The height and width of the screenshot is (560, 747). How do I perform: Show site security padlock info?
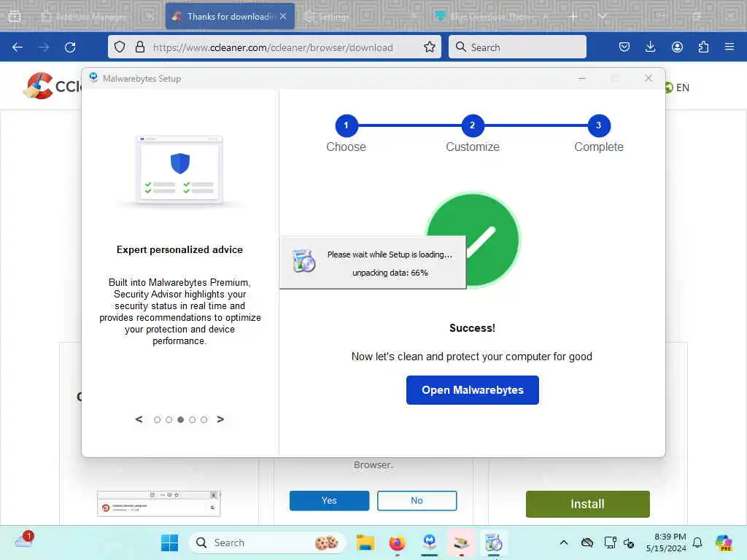[139, 47]
